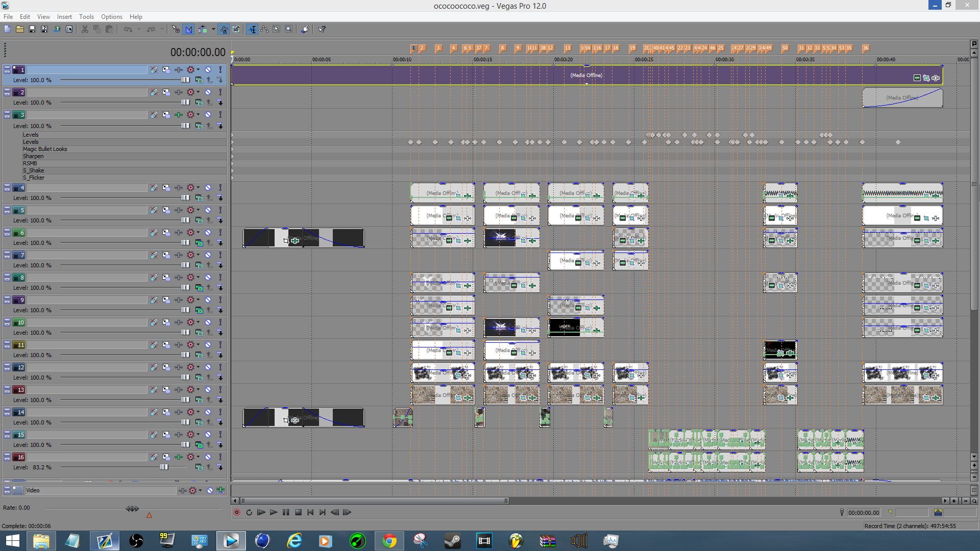980x551 pixels.
Task: Open the Options menu
Action: (111, 17)
